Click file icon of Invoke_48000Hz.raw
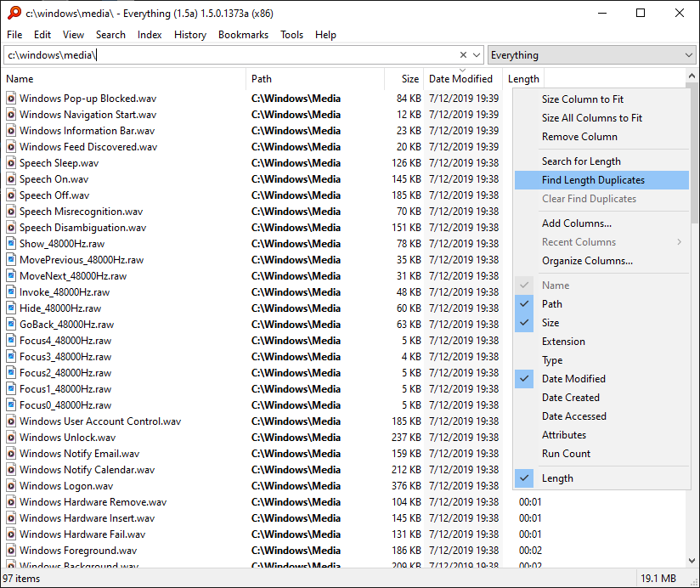 [11, 292]
